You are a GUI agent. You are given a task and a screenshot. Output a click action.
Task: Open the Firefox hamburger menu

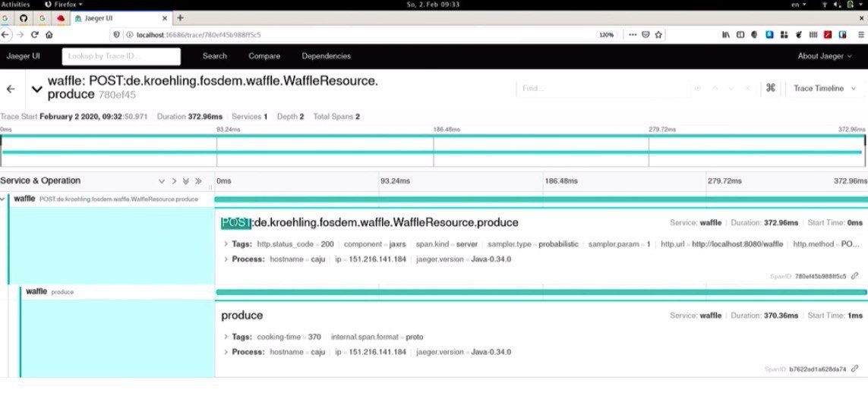click(861, 34)
